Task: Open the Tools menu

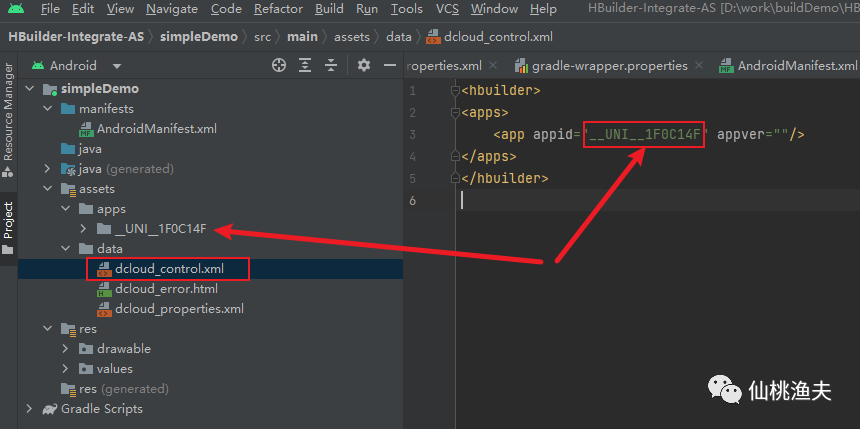Action: point(407,9)
